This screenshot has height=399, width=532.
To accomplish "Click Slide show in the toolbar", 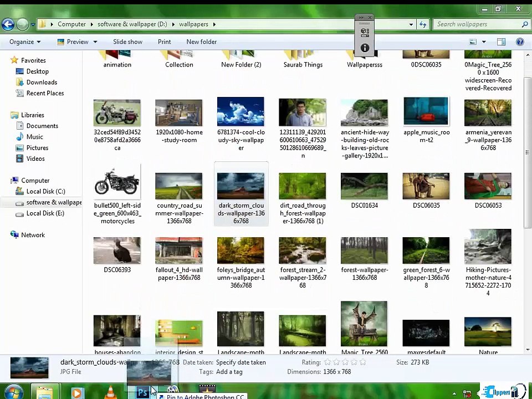I will click(127, 42).
